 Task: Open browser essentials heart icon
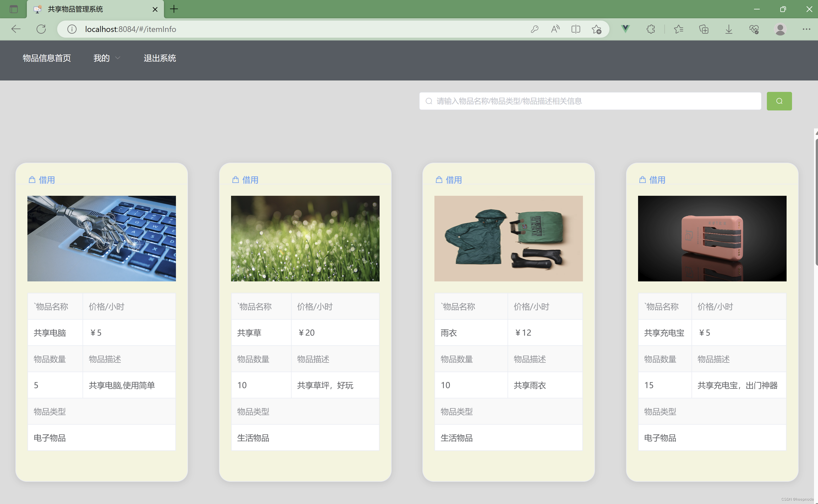click(x=754, y=29)
